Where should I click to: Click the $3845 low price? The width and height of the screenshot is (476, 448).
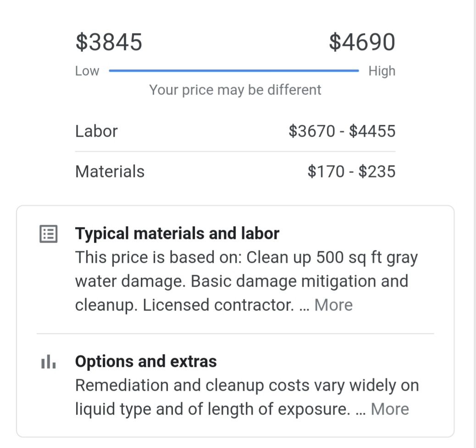tap(109, 42)
